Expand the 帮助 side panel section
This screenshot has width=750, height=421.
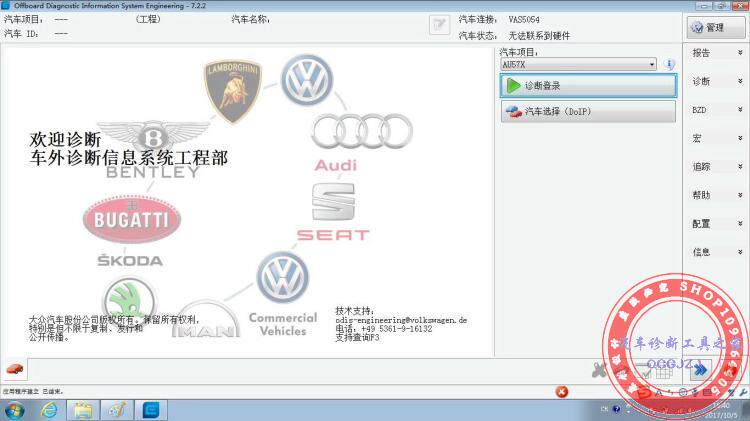point(716,195)
